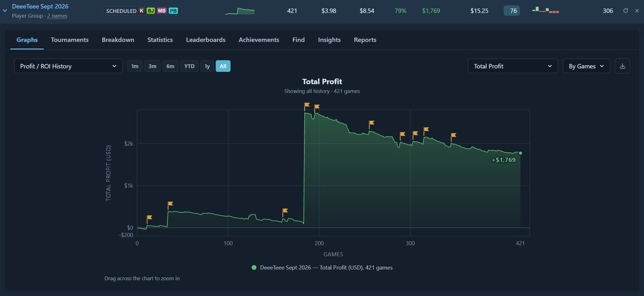Click the Total Profit chart title
The image size is (644, 296).
pyautogui.click(x=322, y=82)
